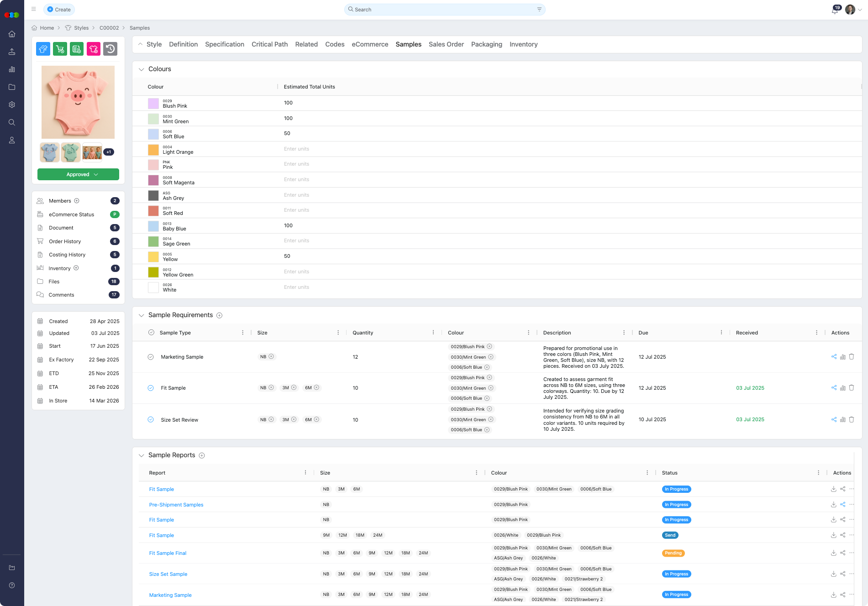Click the green shopping cart icon
Screen dimensions: 868x606
pos(60,49)
